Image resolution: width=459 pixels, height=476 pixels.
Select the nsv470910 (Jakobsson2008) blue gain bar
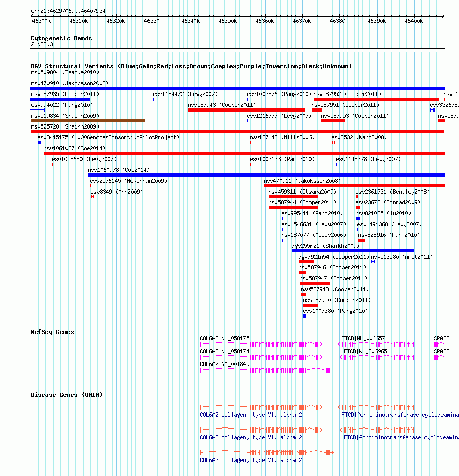237,88
